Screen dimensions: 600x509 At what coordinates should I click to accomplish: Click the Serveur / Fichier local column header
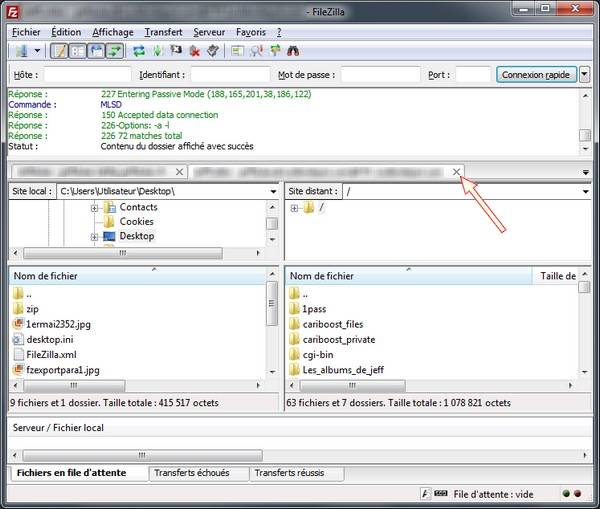point(58,428)
